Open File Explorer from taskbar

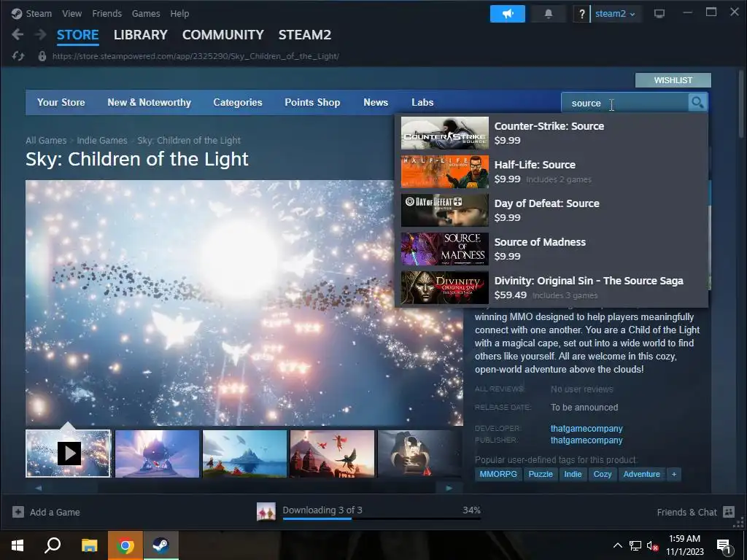(x=89, y=545)
